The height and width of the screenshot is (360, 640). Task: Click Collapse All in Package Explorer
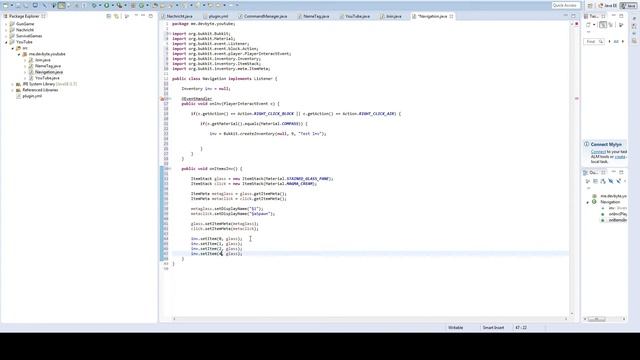(109, 16)
